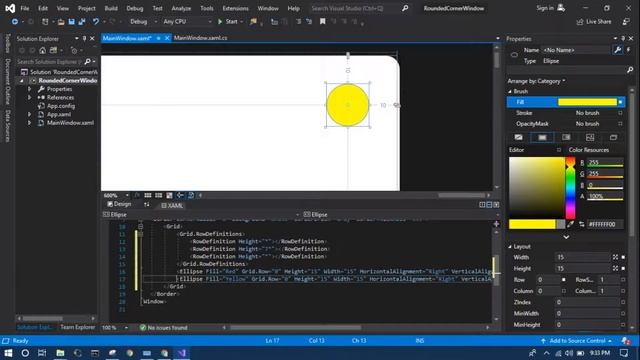Expand the advanced brush options chevron

tap(566, 237)
